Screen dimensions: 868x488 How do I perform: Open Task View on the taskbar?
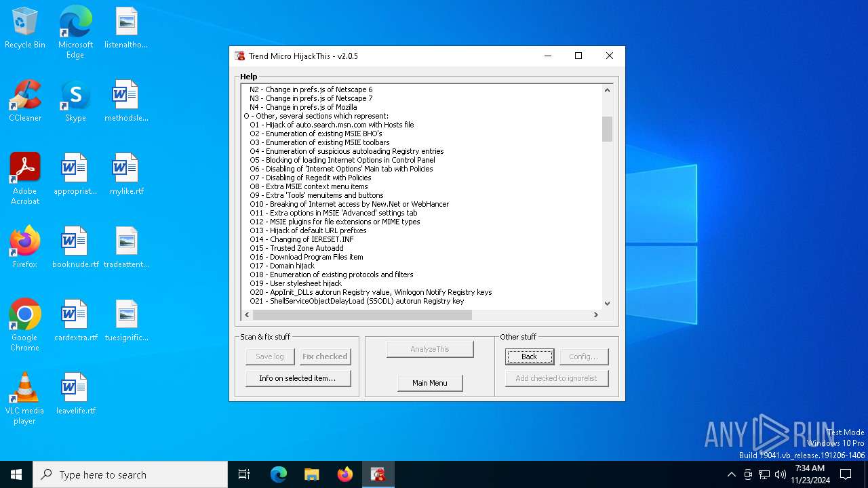(x=244, y=474)
